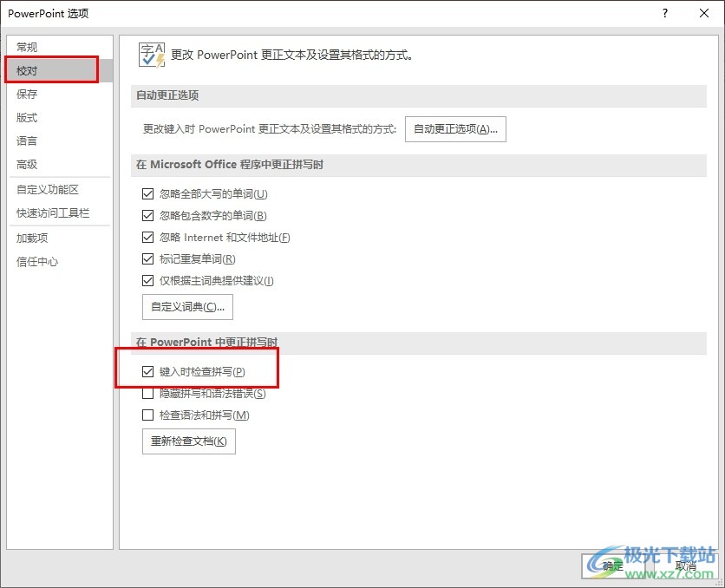
Task: Toggle 仅根据主词典提供建议 checkbox
Action: tap(147, 281)
